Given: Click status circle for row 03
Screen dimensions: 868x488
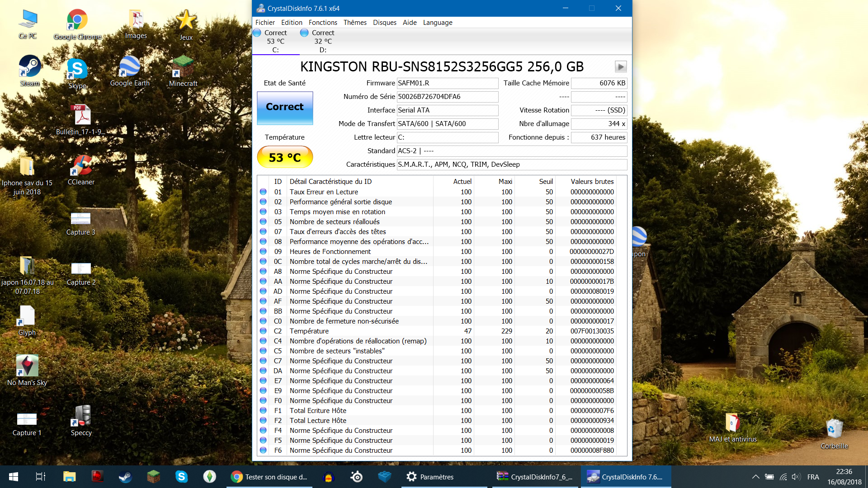Looking at the screenshot, I should [x=263, y=212].
